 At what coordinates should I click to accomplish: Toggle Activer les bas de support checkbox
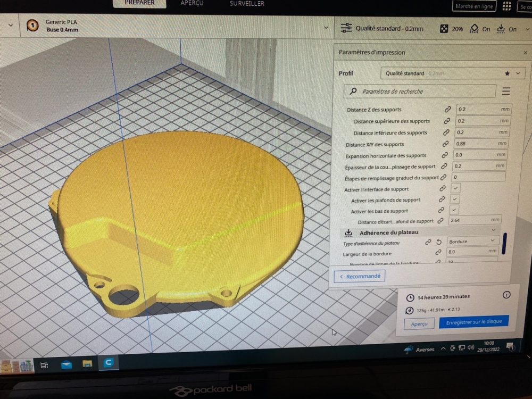[454, 210]
